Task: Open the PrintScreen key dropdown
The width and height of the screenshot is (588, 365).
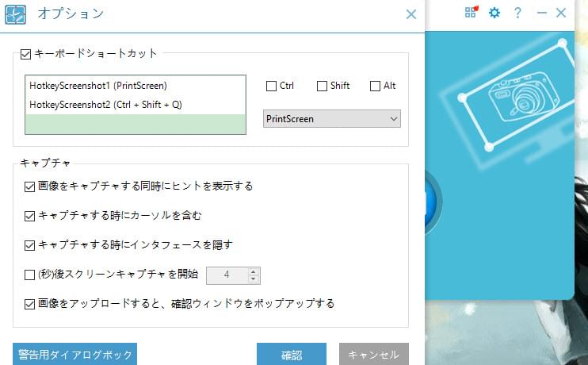Action: point(332,119)
